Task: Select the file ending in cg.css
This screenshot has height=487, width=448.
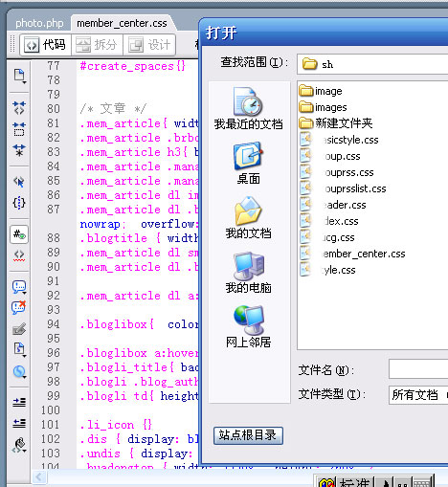Action: click(x=326, y=237)
